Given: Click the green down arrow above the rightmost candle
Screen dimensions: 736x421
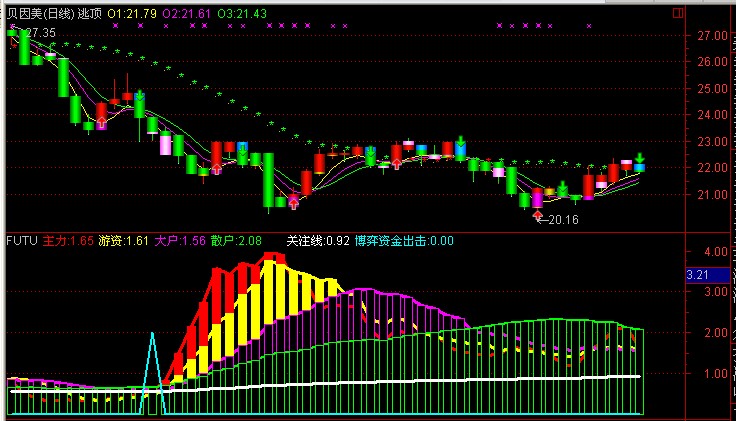Looking at the screenshot, I should (639, 158).
